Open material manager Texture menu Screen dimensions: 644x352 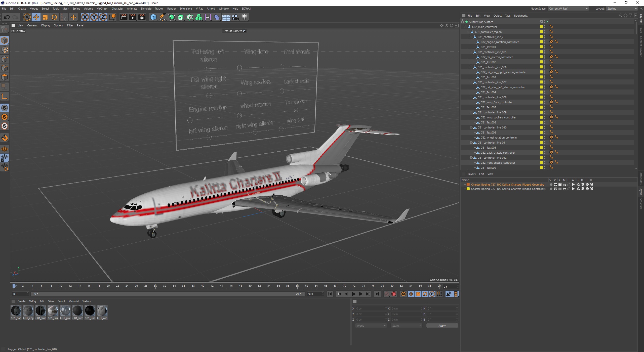[x=87, y=301]
